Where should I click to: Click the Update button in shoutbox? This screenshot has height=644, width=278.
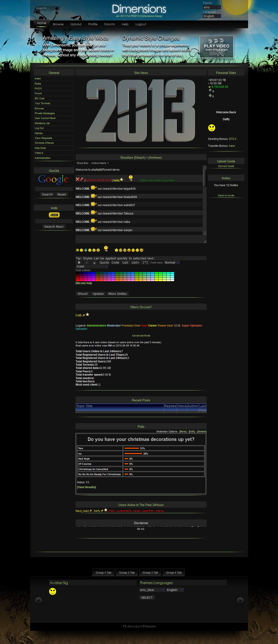pos(98,294)
